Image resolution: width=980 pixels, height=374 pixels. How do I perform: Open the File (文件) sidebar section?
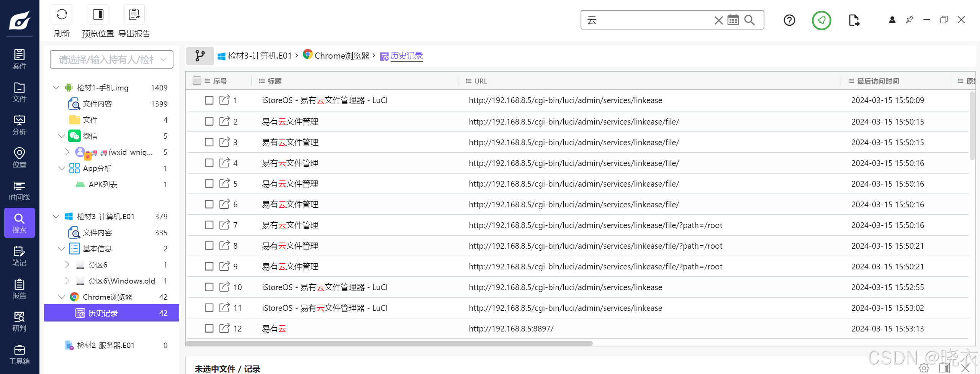(19, 92)
